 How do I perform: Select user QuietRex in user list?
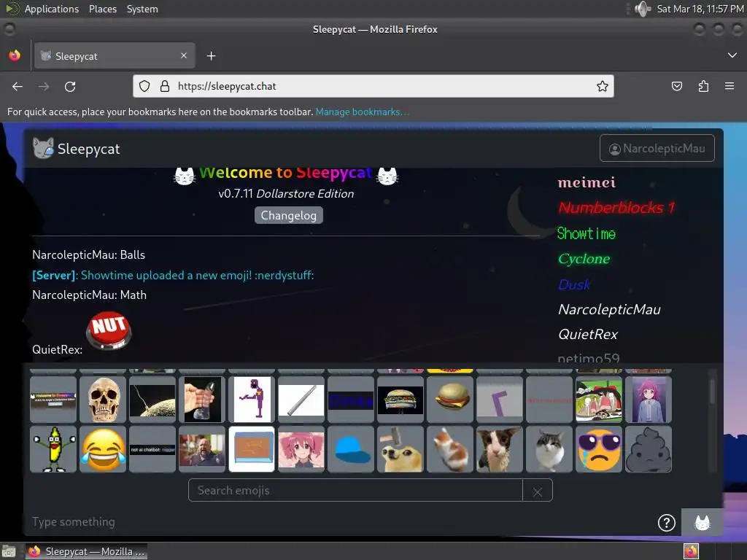588,334
